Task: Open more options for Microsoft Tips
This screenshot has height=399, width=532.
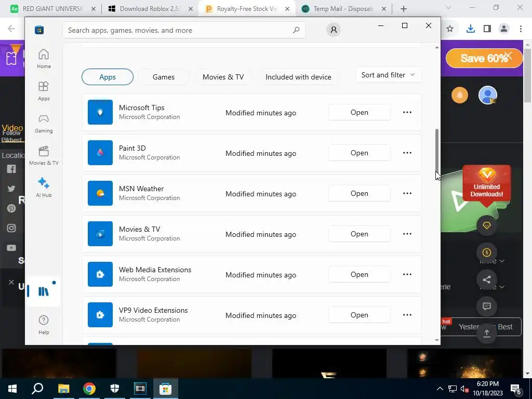Action: click(407, 112)
